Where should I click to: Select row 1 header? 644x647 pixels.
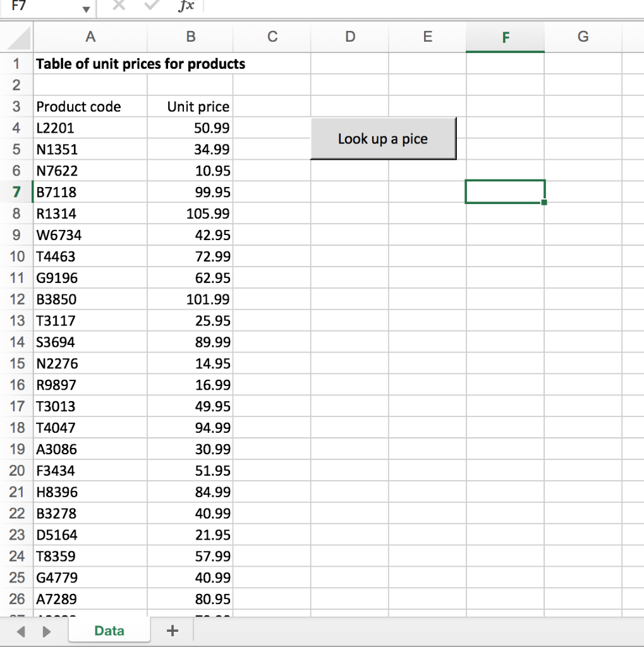pos(16,64)
